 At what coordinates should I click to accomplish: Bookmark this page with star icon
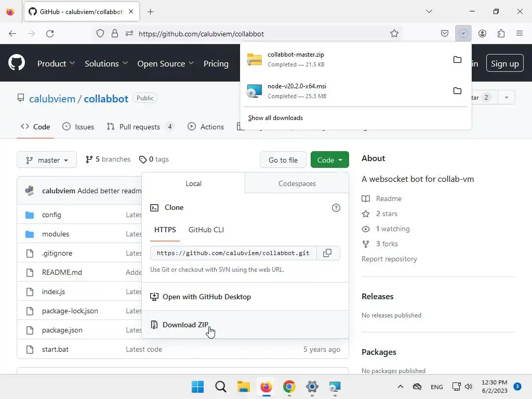point(394,33)
